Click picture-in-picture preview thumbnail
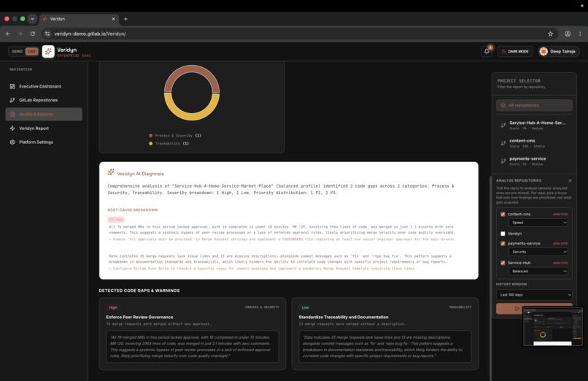 (x=553, y=327)
